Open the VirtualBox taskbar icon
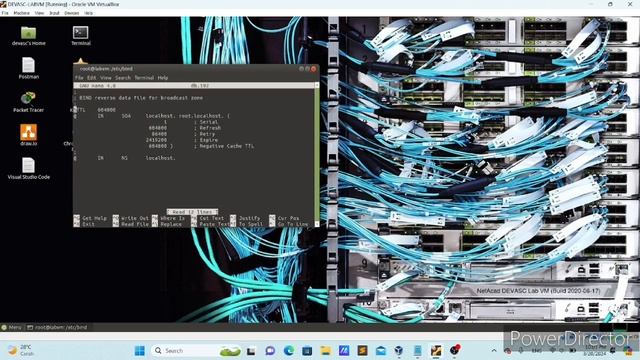 (x=399, y=351)
